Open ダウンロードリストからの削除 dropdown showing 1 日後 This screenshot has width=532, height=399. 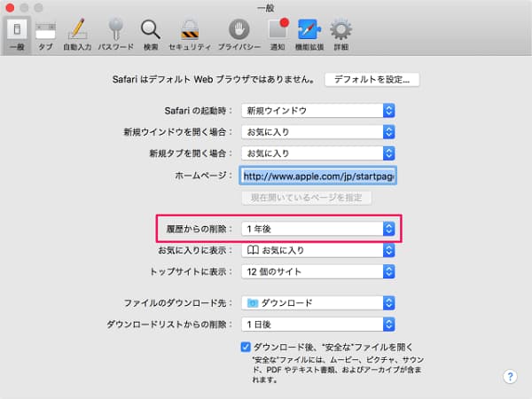pos(318,325)
